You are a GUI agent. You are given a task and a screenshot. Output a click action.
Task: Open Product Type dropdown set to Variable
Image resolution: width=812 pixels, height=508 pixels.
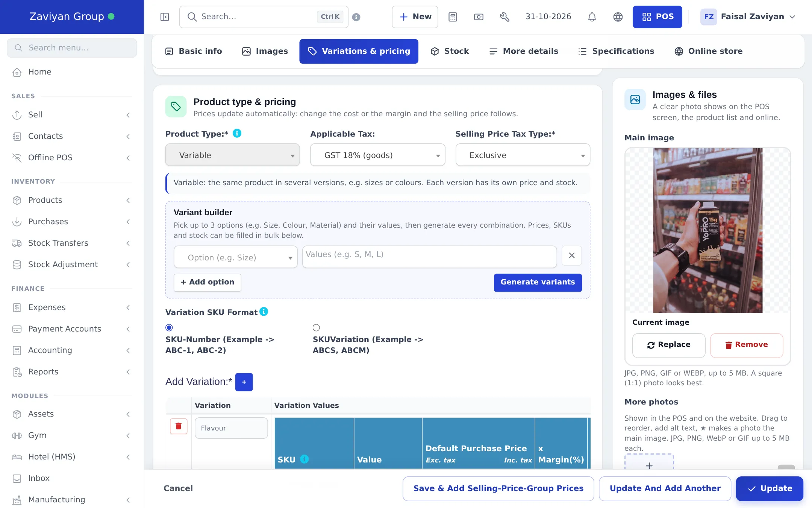pos(232,155)
